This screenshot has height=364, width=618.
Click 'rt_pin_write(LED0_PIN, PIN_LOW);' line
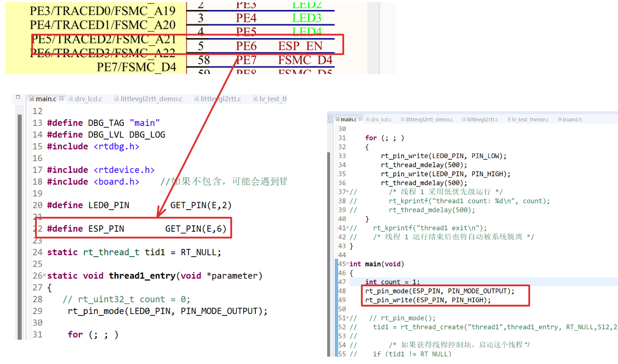(443, 156)
